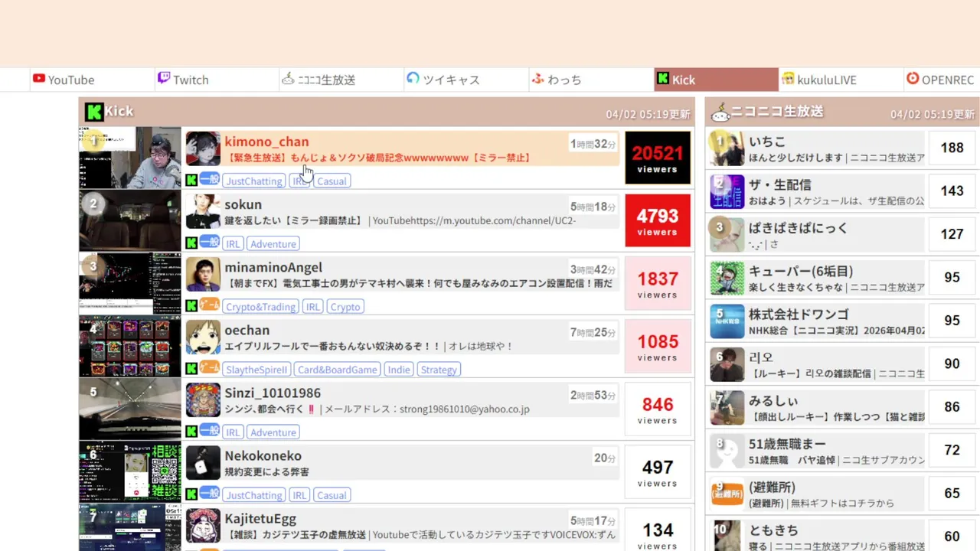Click Adventure tag on sokun row
980x551 pixels.
coord(273,244)
